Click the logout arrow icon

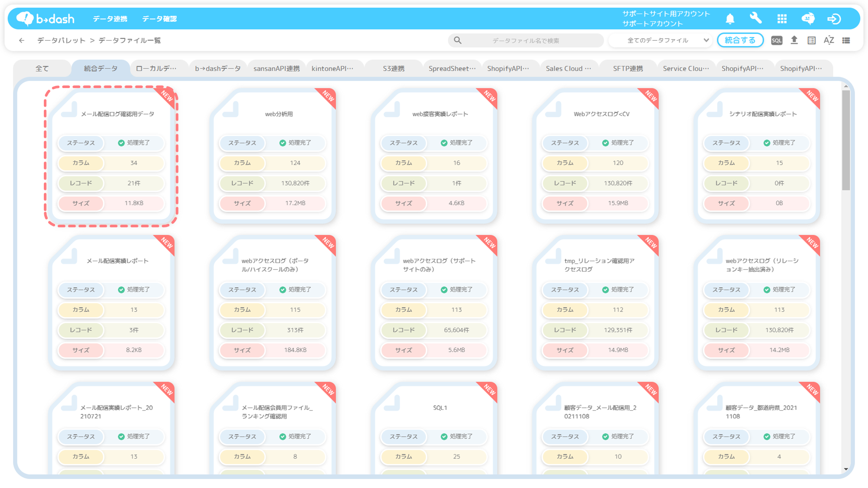tap(834, 19)
